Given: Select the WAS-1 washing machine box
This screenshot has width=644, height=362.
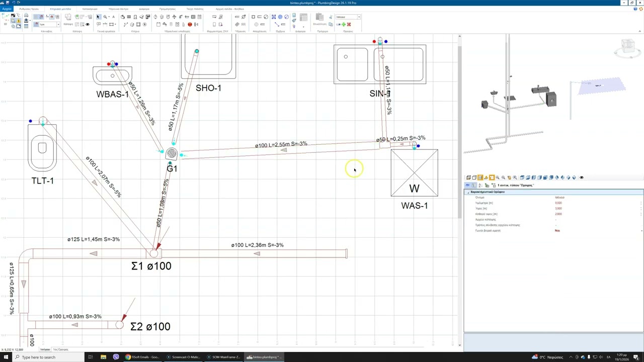Looking at the screenshot, I should pyautogui.click(x=414, y=172).
